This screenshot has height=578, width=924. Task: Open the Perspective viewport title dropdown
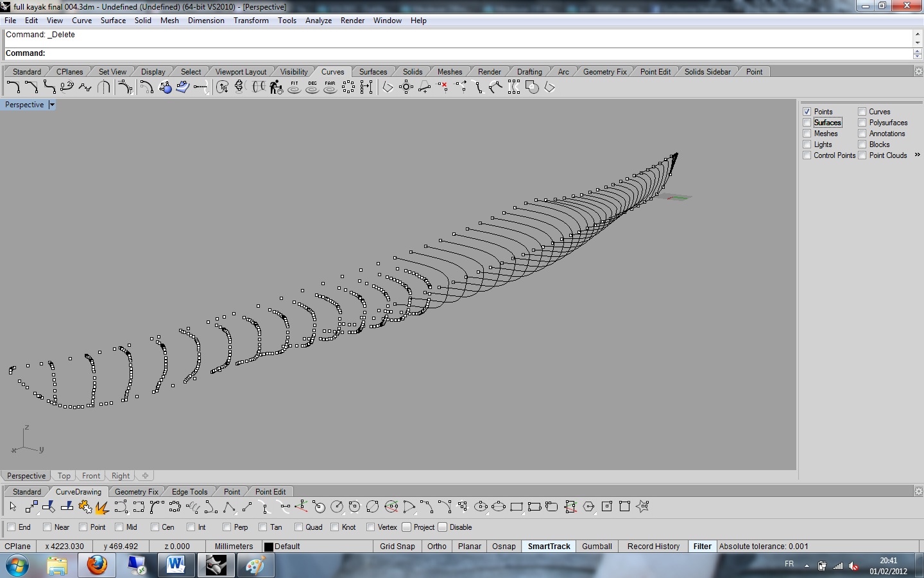pyautogui.click(x=52, y=105)
